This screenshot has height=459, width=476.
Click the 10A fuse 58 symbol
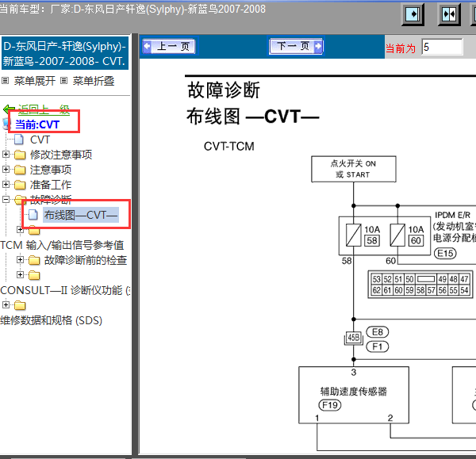click(354, 235)
